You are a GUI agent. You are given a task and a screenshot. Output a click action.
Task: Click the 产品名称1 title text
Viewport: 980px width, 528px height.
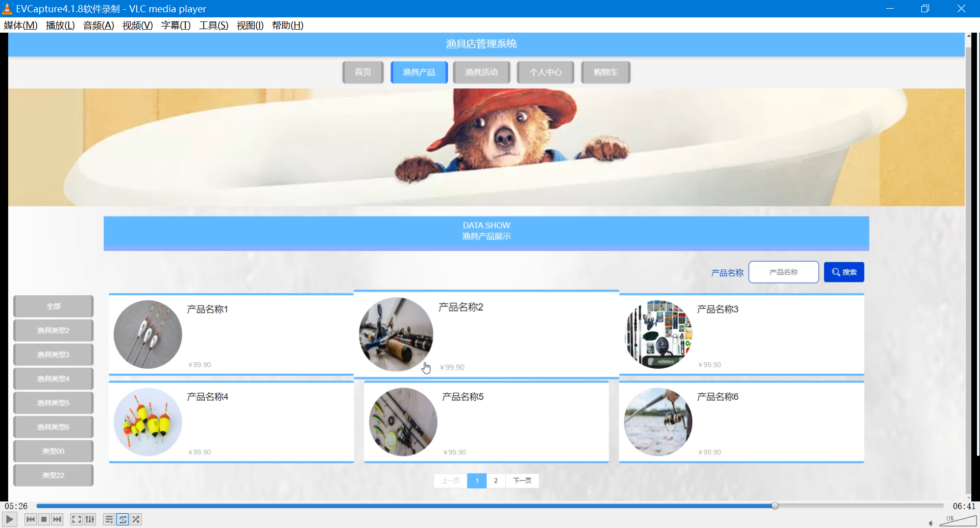(207, 309)
